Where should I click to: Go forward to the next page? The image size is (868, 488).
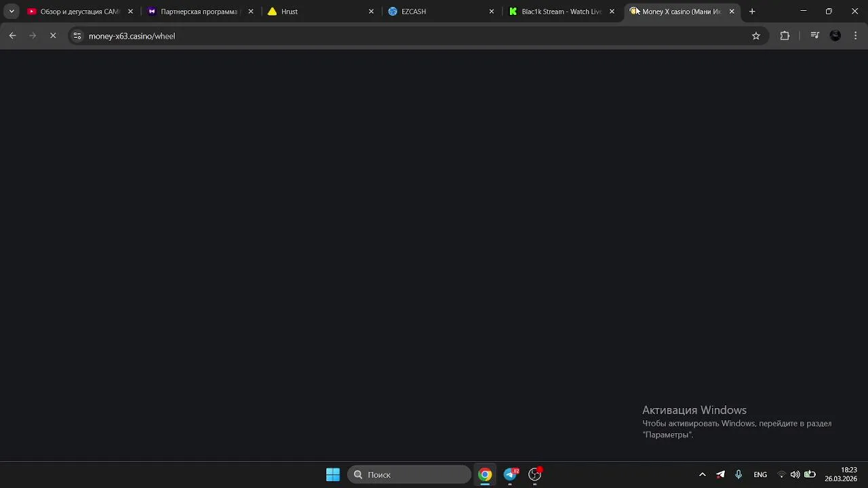click(33, 36)
